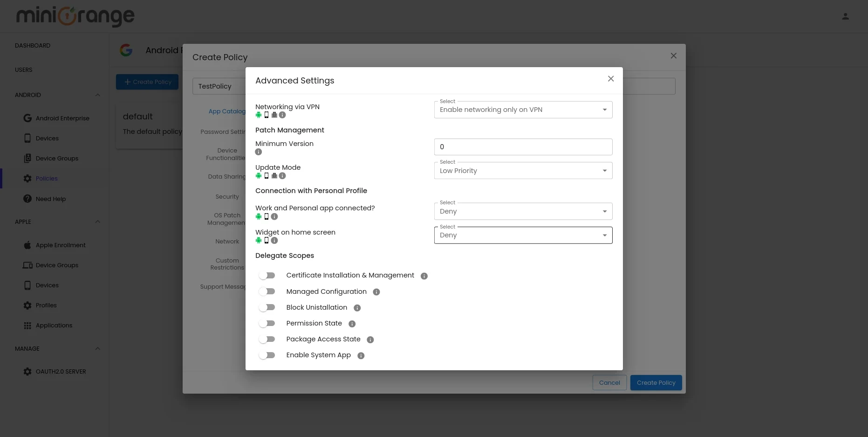The height and width of the screenshot is (437, 868).
Task: Click the Need Help icon
Action: (x=27, y=199)
